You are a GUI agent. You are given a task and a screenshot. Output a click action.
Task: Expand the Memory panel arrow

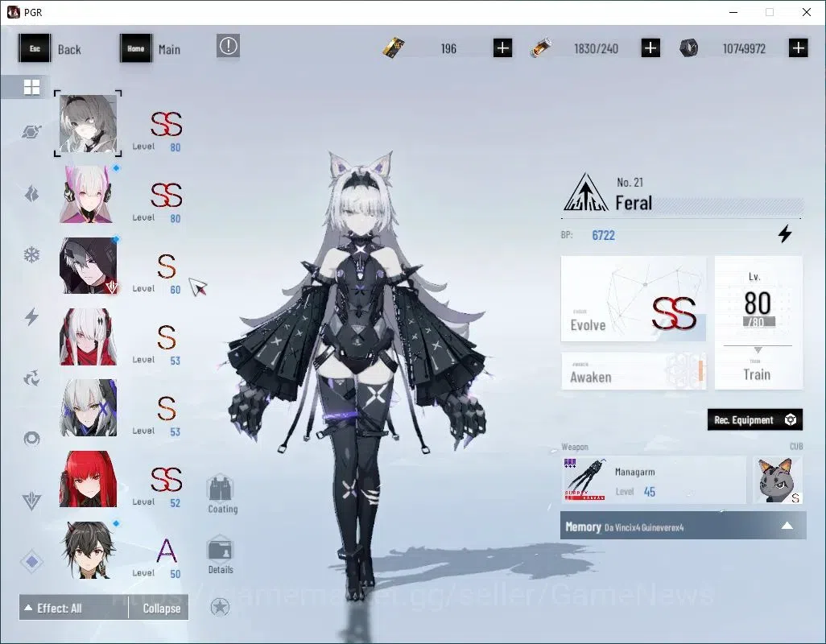787,526
